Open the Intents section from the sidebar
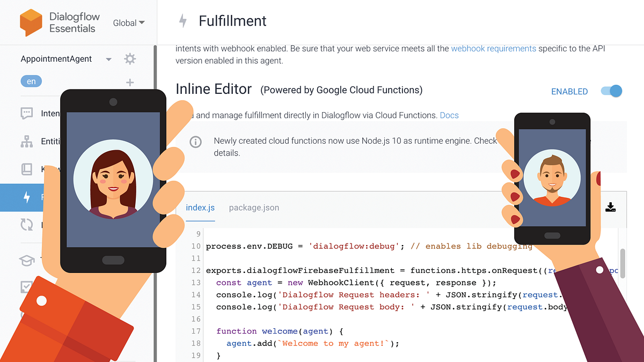 coord(26,113)
